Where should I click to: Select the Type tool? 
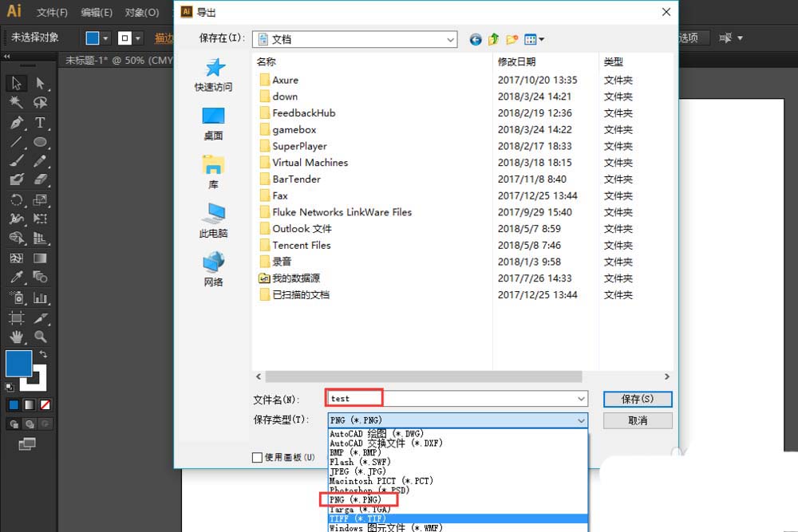[40, 123]
